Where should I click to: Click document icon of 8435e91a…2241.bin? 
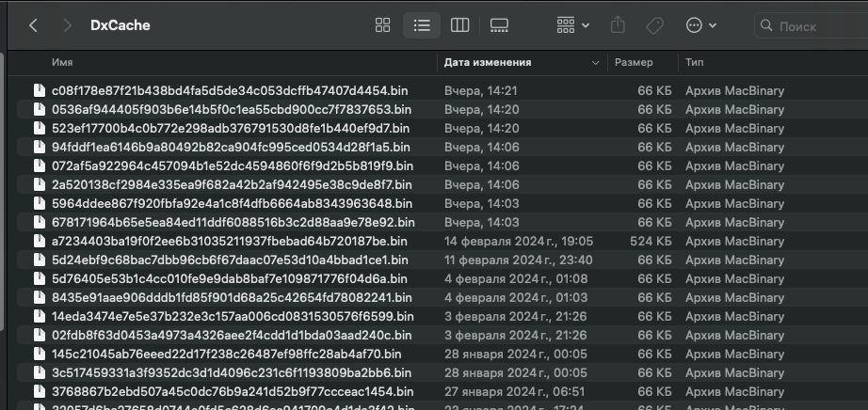[x=39, y=298]
